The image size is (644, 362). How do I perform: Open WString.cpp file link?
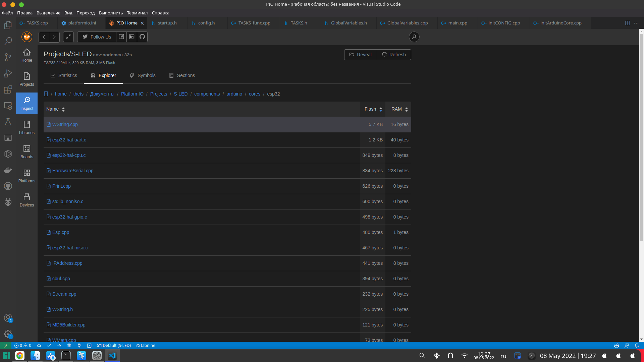[65, 124]
